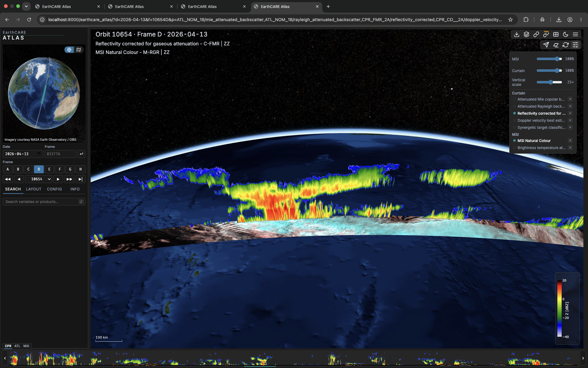Open the CONFIG tab
The image size is (588, 368).
[55, 189]
